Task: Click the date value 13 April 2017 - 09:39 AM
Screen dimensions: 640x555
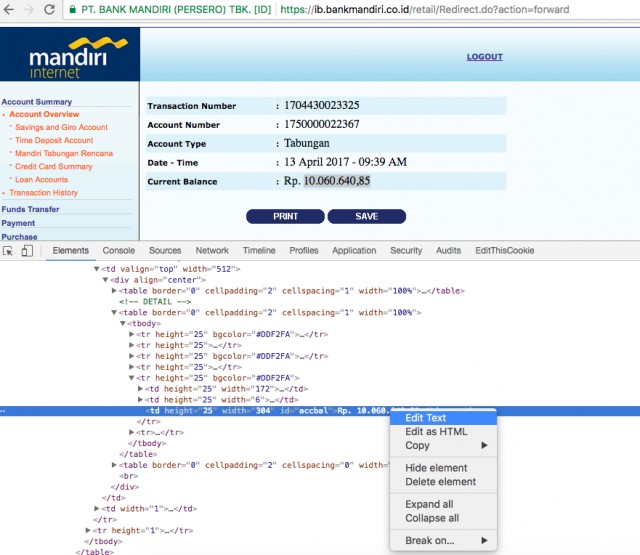Action: point(345,162)
